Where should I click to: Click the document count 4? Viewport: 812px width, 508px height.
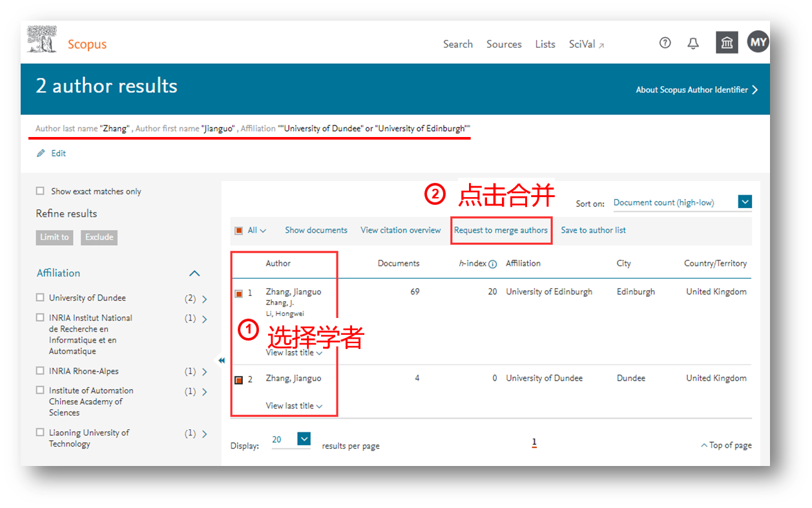point(417,379)
